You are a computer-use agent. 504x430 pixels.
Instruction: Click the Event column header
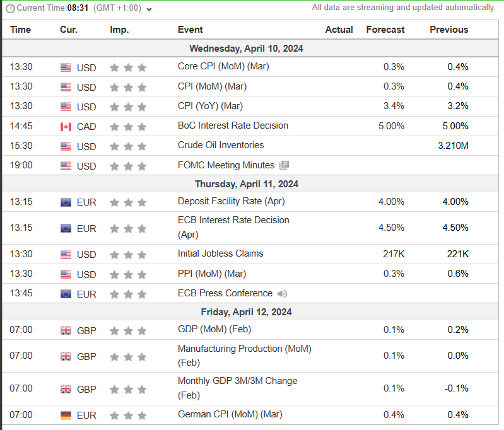click(190, 30)
